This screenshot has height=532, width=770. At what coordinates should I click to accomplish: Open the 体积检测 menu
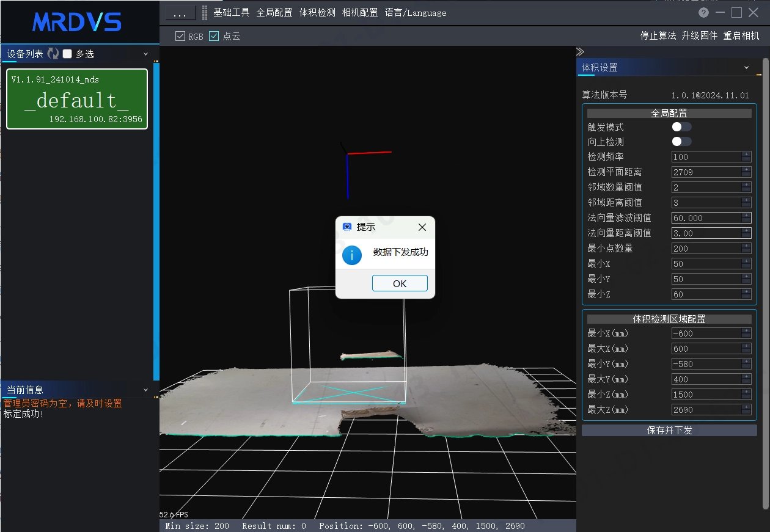click(x=317, y=12)
